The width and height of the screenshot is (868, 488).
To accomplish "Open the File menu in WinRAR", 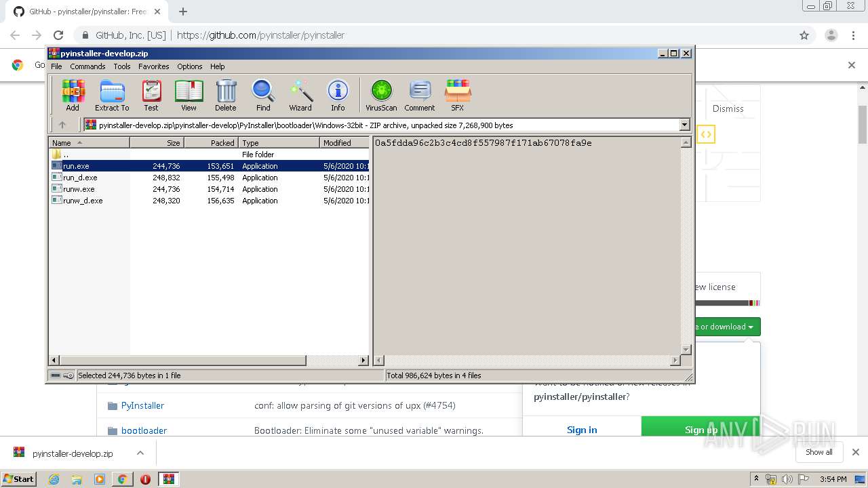I will click(56, 66).
